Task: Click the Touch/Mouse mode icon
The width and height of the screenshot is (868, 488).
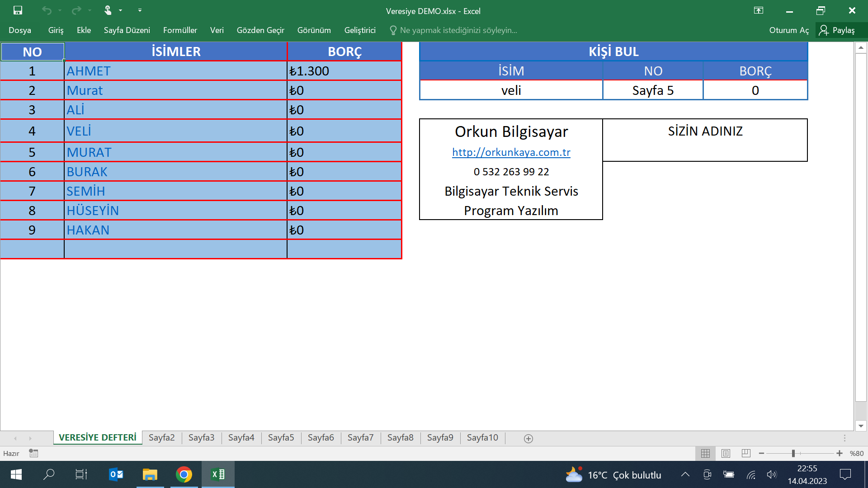Action: click(108, 10)
